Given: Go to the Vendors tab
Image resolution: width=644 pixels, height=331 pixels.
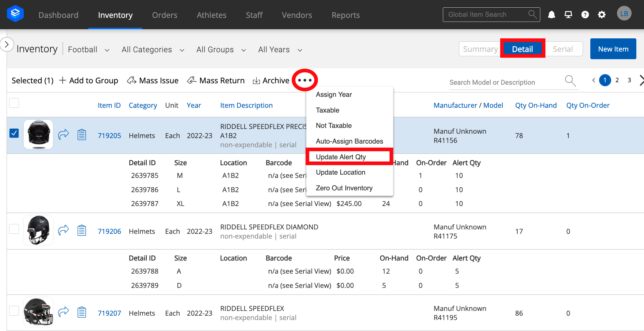Looking at the screenshot, I should pyautogui.click(x=297, y=15).
